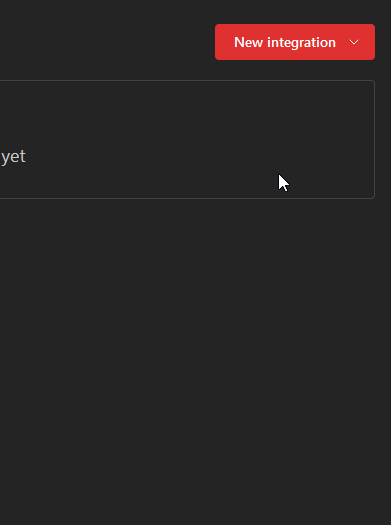The image size is (391, 525).
Task: Select the chevron arrow beside New integration
Action: tap(354, 42)
